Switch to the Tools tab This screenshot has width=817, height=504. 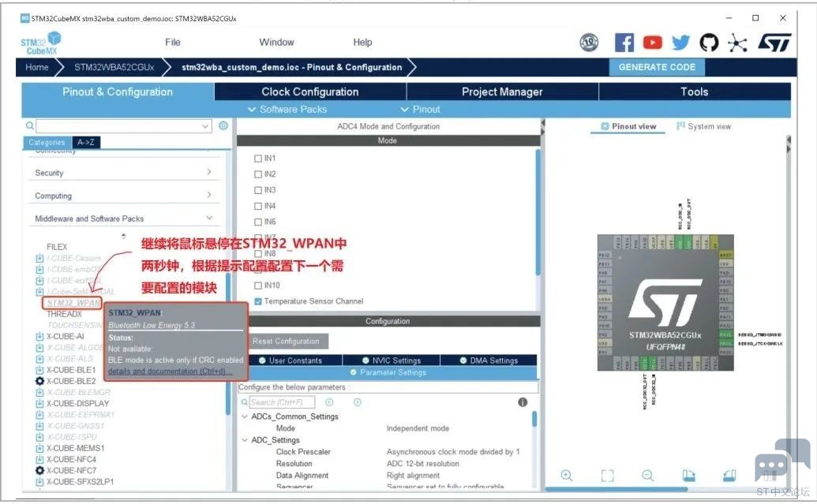695,91
